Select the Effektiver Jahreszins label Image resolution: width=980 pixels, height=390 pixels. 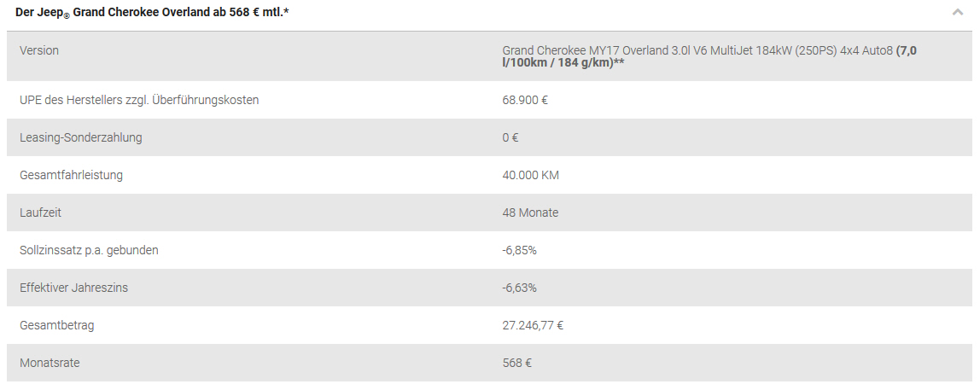pyautogui.click(x=73, y=288)
